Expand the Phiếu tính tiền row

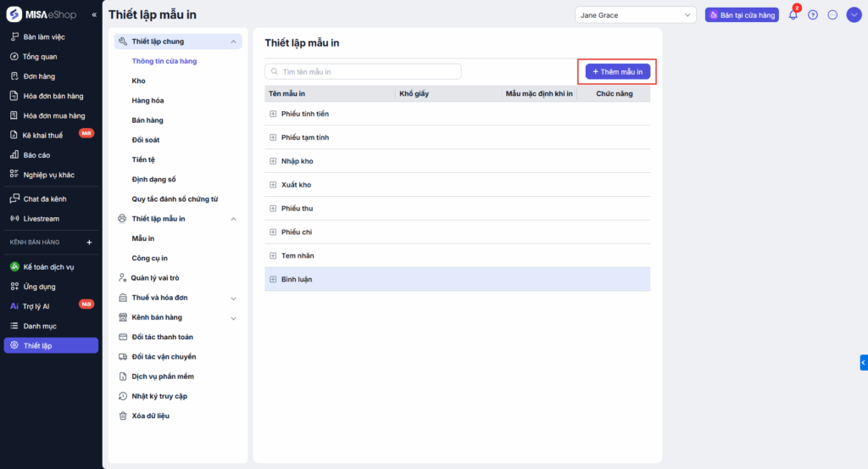[x=273, y=114]
